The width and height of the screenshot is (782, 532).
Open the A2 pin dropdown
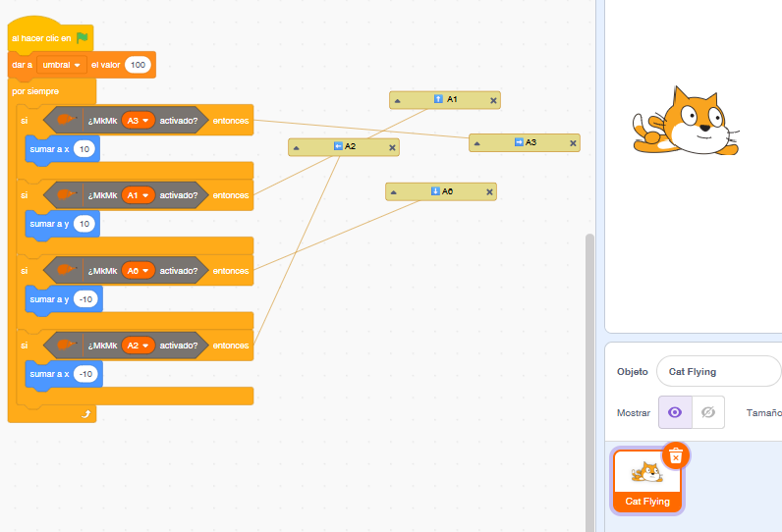click(x=139, y=346)
